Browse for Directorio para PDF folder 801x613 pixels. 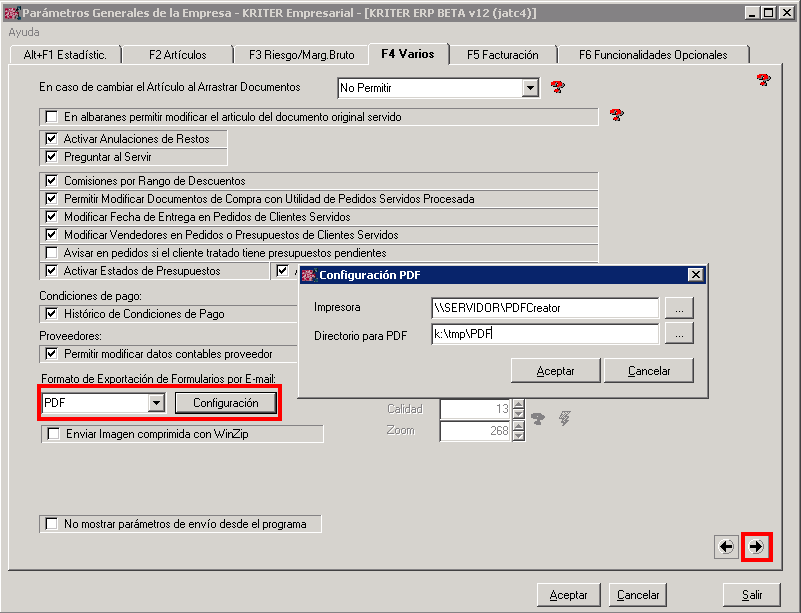(679, 334)
